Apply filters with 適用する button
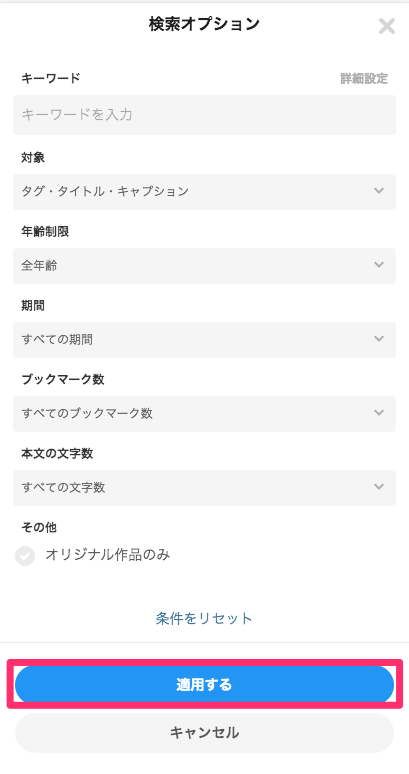Viewport: 409px width, 774px height. (x=204, y=685)
